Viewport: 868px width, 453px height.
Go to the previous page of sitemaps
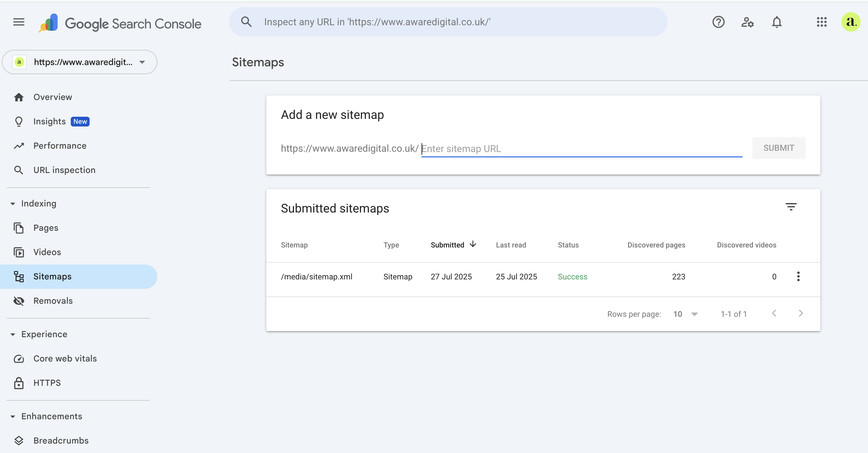(x=774, y=314)
